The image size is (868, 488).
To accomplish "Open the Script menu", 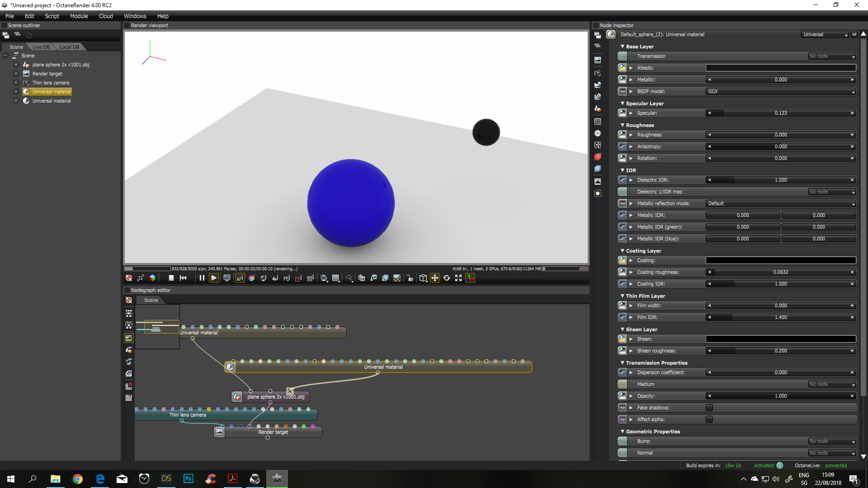I will coord(52,16).
